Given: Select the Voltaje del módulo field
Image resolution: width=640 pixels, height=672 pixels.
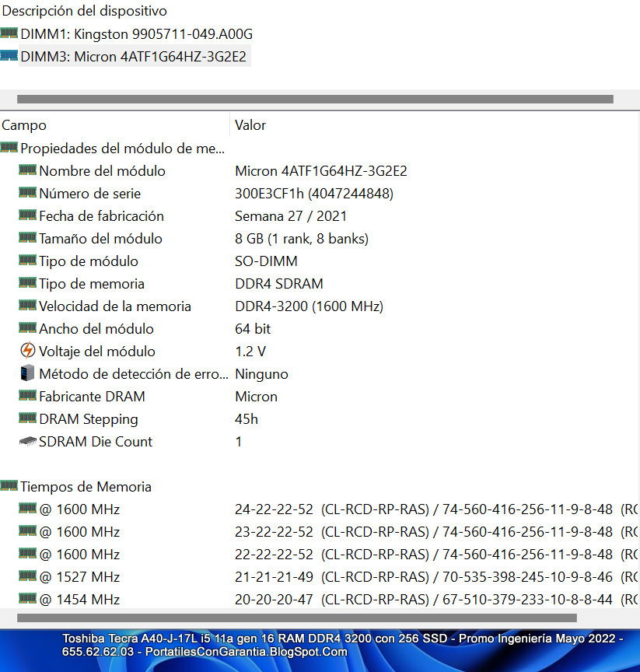Looking at the screenshot, I should point(96,352).
